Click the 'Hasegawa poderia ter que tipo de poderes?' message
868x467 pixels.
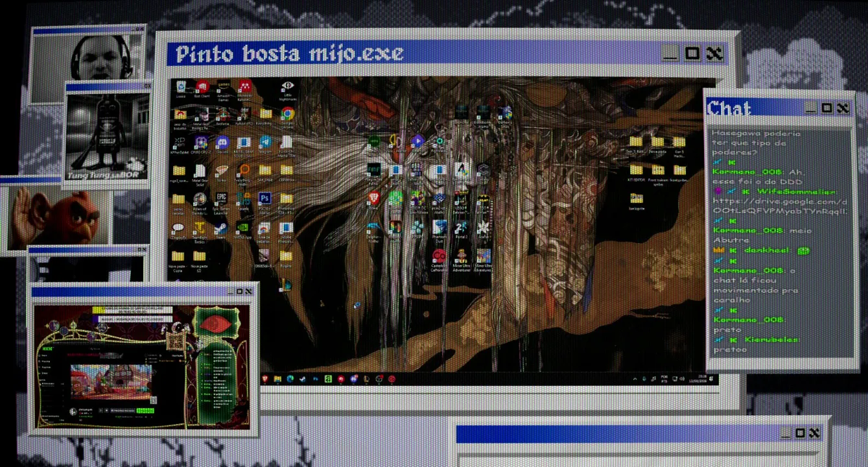[757, 143]
